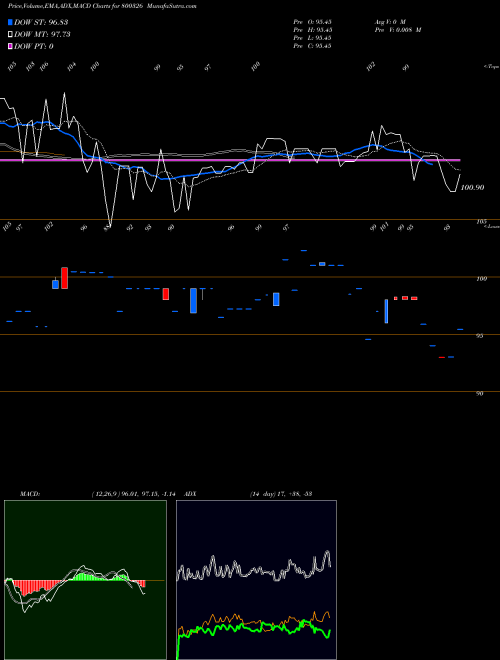This screenshot has width=500, height=660.
Task: Click the 'Pre V: 0.008 M' volume text
Action: tap(398, 30)
